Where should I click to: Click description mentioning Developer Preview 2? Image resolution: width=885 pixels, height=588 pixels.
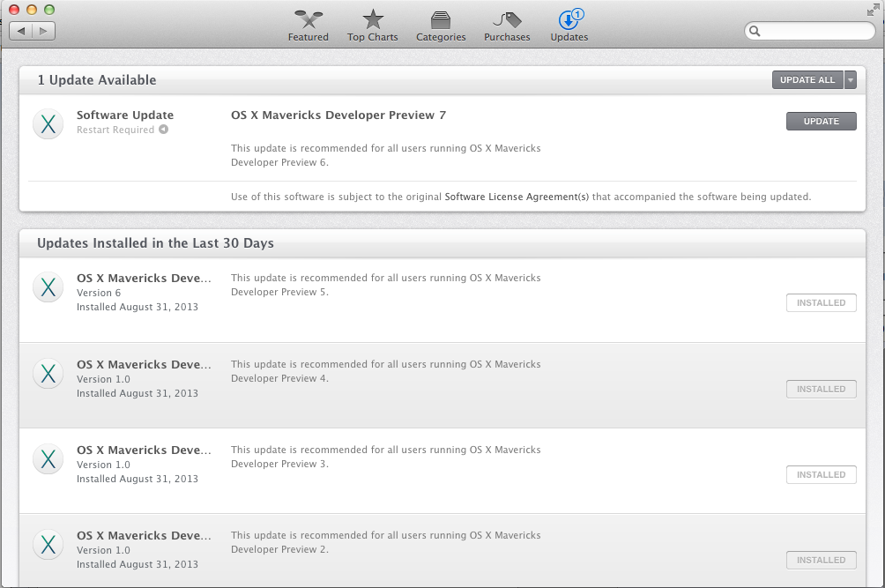pyautogui.click(x=385, y=542)
